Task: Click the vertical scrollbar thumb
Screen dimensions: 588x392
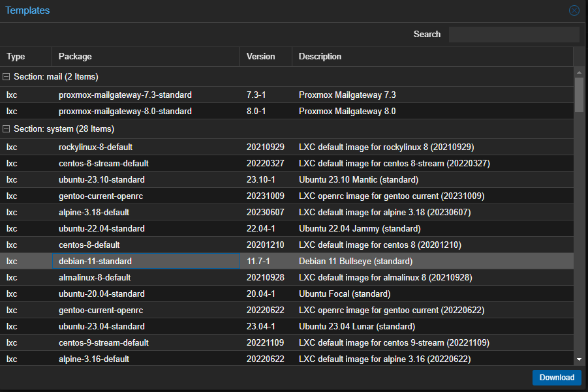Action: 579,95
